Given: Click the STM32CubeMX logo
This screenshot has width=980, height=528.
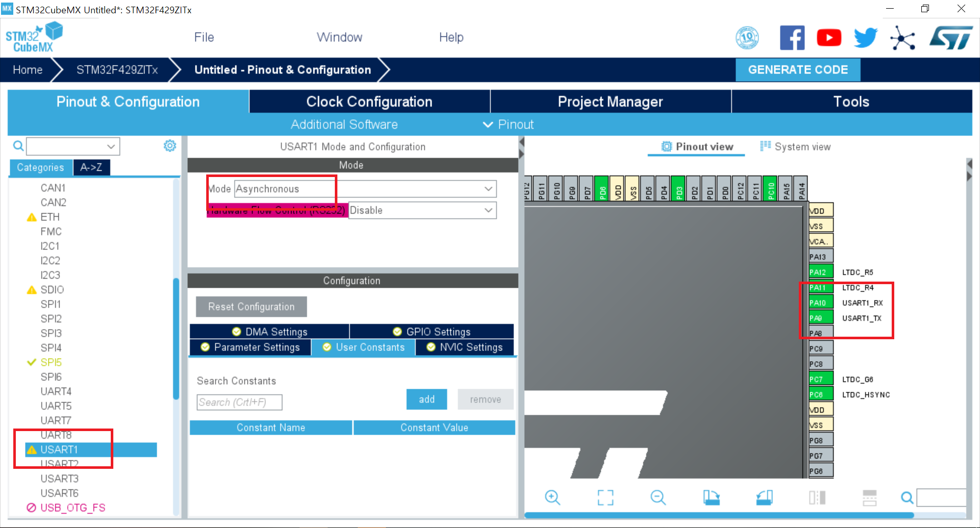Looking at the screenshot, I should [x=34, y=37].
